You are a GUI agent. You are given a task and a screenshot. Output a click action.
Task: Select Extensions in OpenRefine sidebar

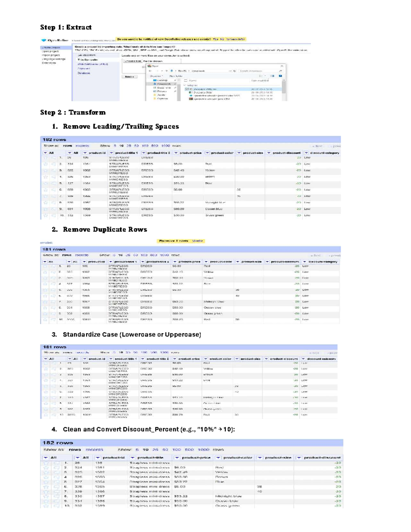pos(49,63)
